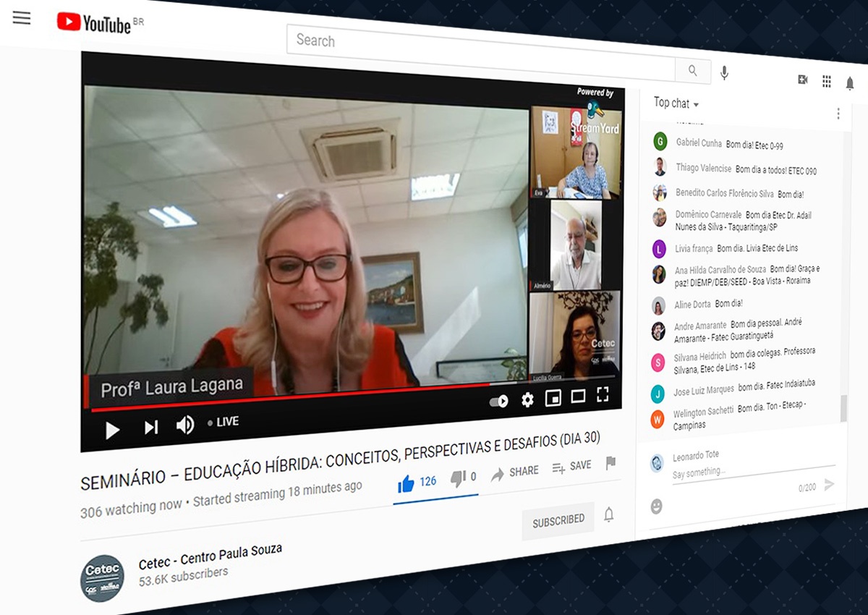Expand the Top chat dropdown
868x615 pixels.
pyautogui.click(x=676, y=103)
